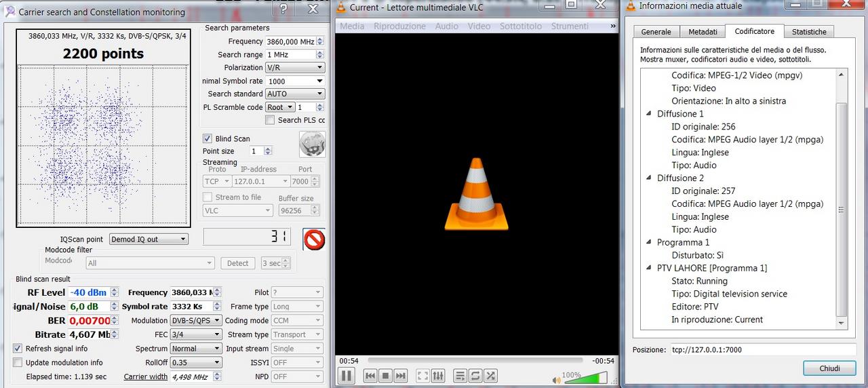Collapse the Programma 1 tree node
Screen dimensions: 868x388
point(650,243)
